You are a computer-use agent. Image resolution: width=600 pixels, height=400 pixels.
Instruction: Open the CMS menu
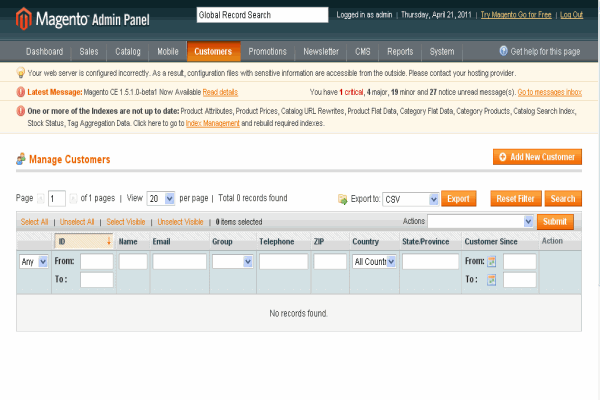[363, 51]
